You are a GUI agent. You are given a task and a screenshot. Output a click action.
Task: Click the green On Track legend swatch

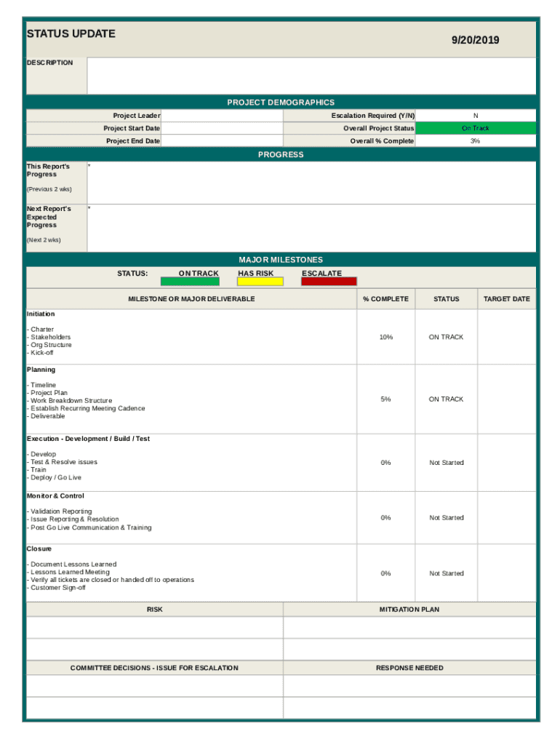pos(189,282)
